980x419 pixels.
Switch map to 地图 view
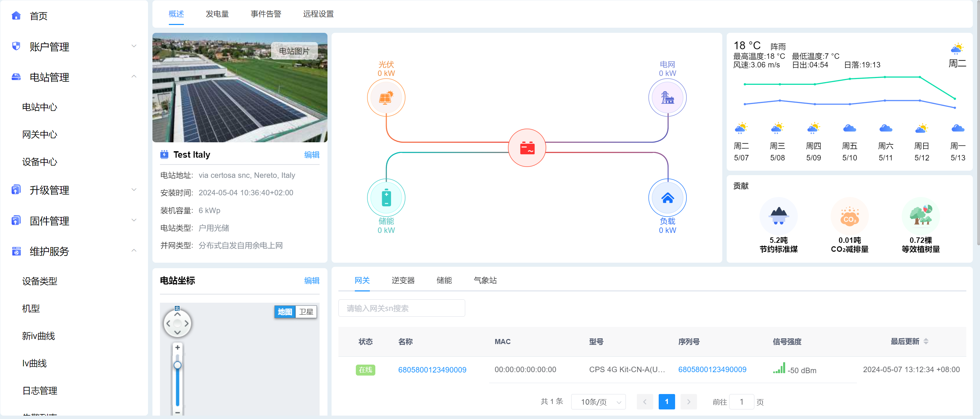284,312
